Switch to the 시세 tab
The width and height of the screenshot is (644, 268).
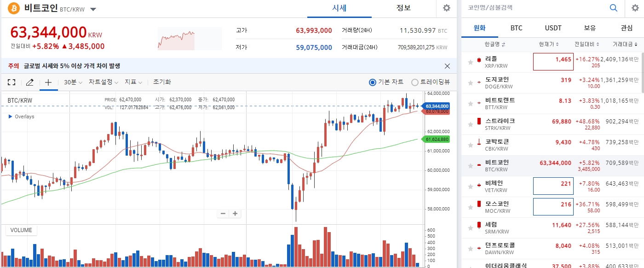pyautogui.click(x=339, y=8)
